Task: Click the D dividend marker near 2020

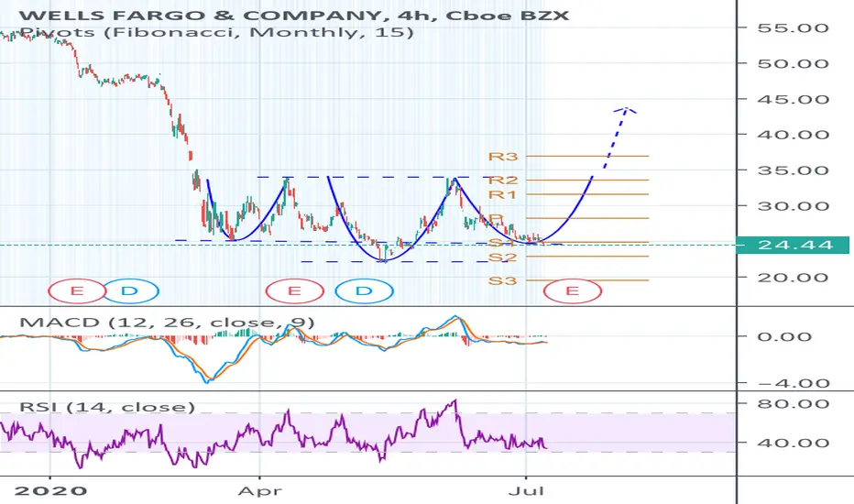Action: point(129,291)
